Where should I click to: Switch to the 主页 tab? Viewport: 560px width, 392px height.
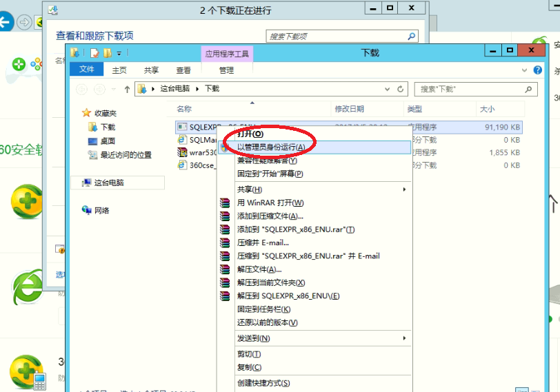119,70
